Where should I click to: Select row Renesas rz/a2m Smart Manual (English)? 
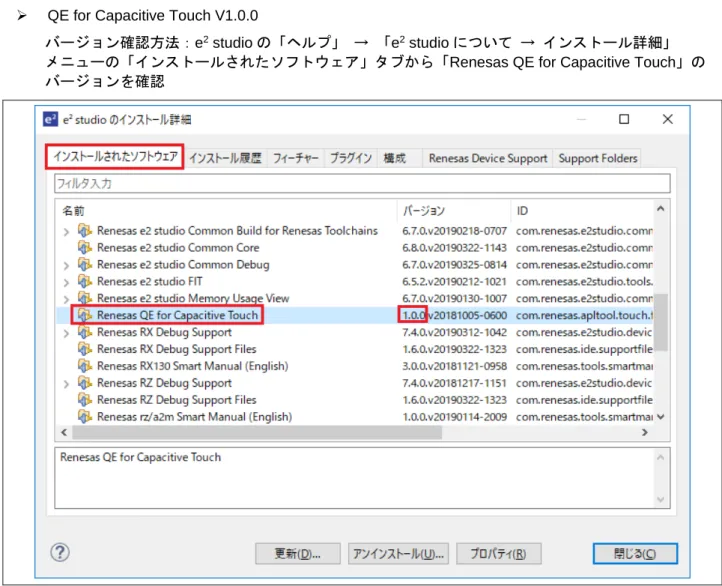[x=355, y=417]
